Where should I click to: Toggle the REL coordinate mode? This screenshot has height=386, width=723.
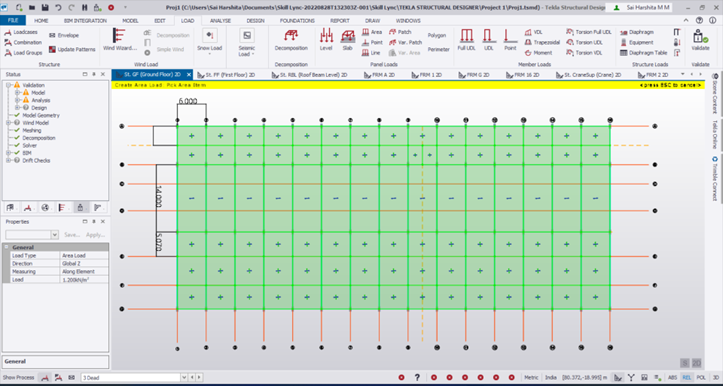click(687, 377)
